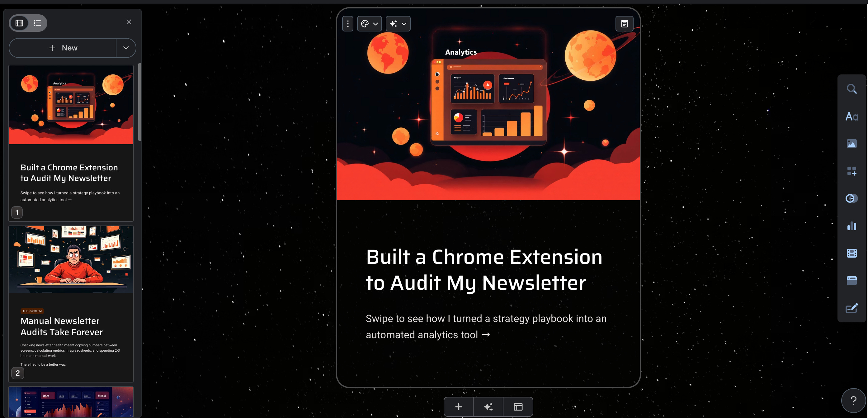Click the film strip media icon

851,253
